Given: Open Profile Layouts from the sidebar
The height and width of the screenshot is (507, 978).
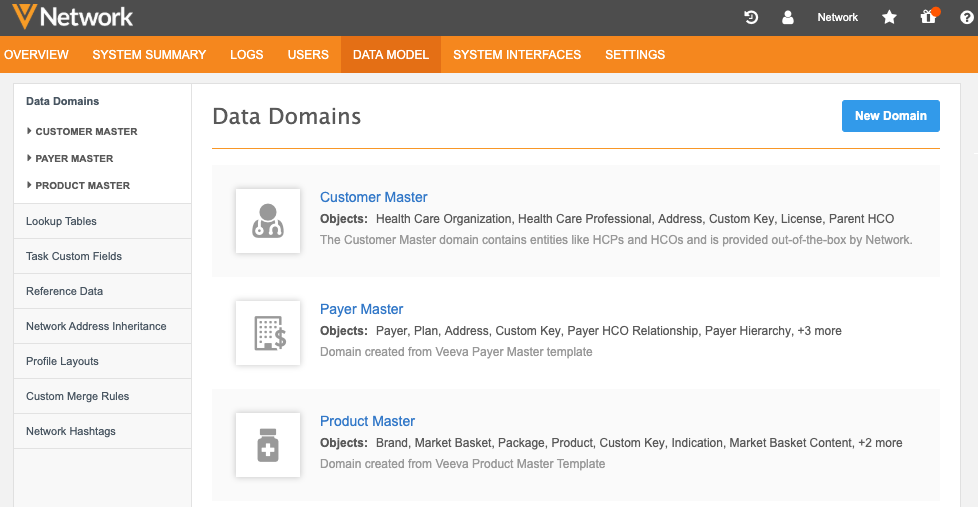Looking at the screenshot, I should coord(62,361).
